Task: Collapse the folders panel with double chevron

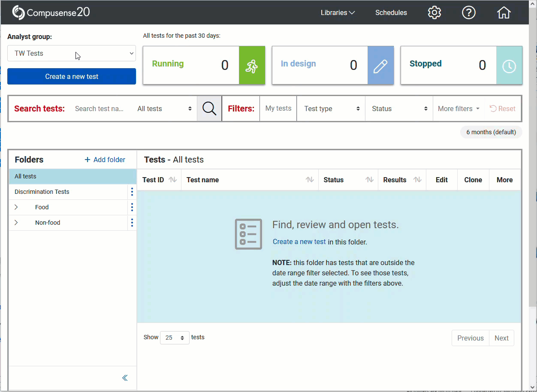Action: coord(125,378)
